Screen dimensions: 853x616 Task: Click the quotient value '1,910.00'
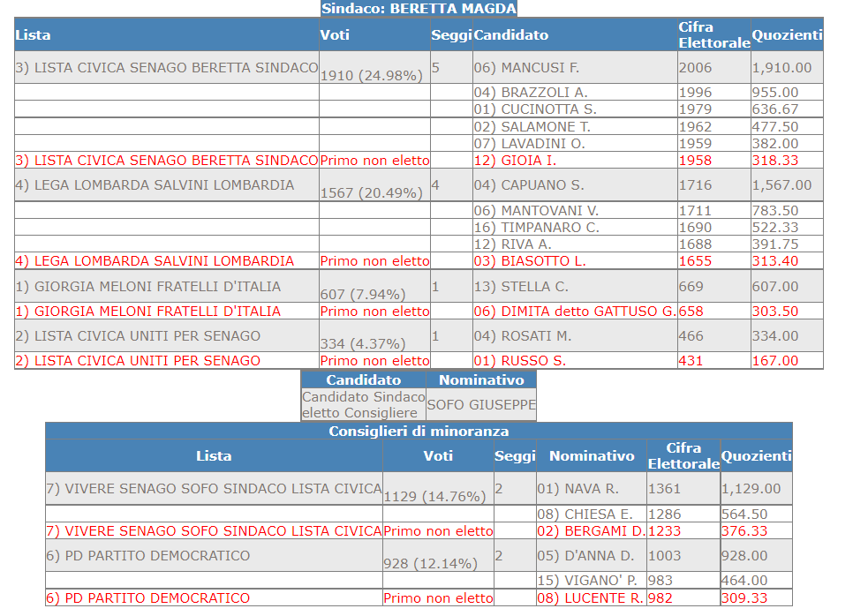point(781,67)
